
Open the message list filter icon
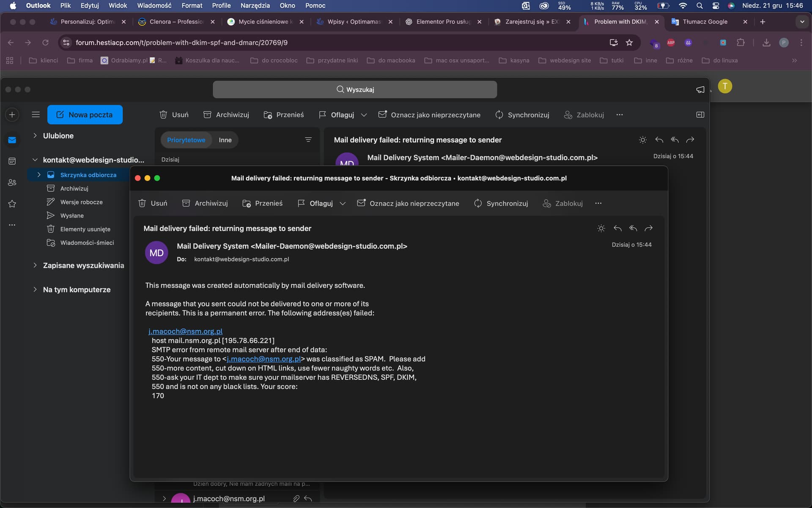pyautogui.click(x=308, y=140)
